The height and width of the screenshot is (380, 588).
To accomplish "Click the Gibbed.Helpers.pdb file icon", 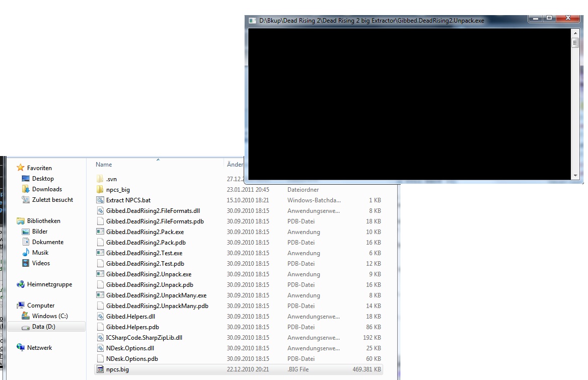I will pyautogui.click(x=100, y=327).
